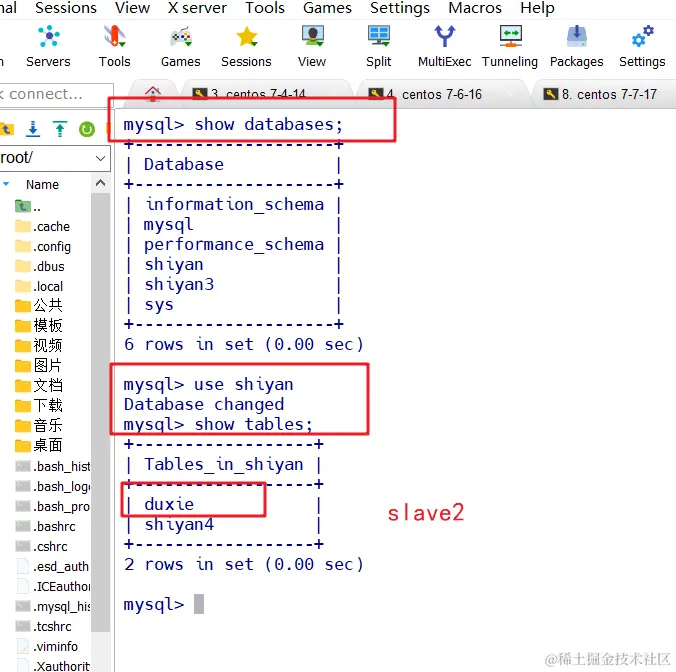Select the .local folder
Image resolution: width=676 pixels, height=672 pixels.
point(39,286)
